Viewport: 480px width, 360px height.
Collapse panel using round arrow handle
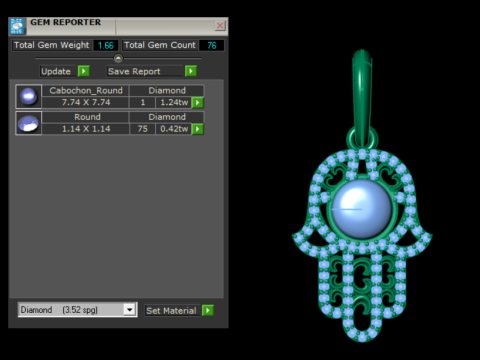coord(118,59)
